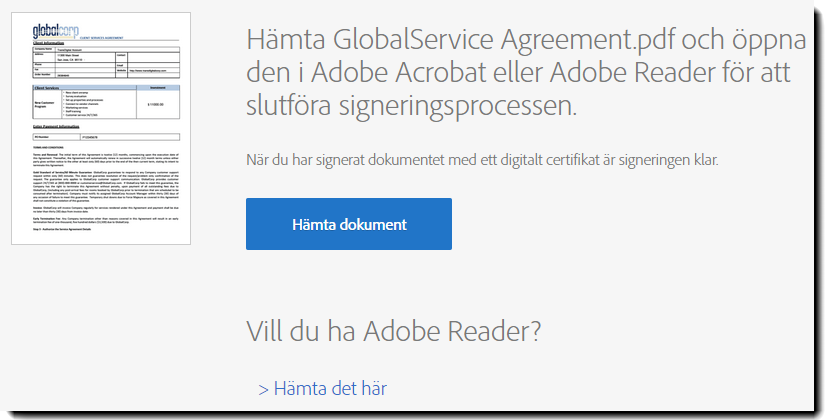Click the När du har signerat sentence start
Screen dimensions: 829x420
tap(290, 159)
